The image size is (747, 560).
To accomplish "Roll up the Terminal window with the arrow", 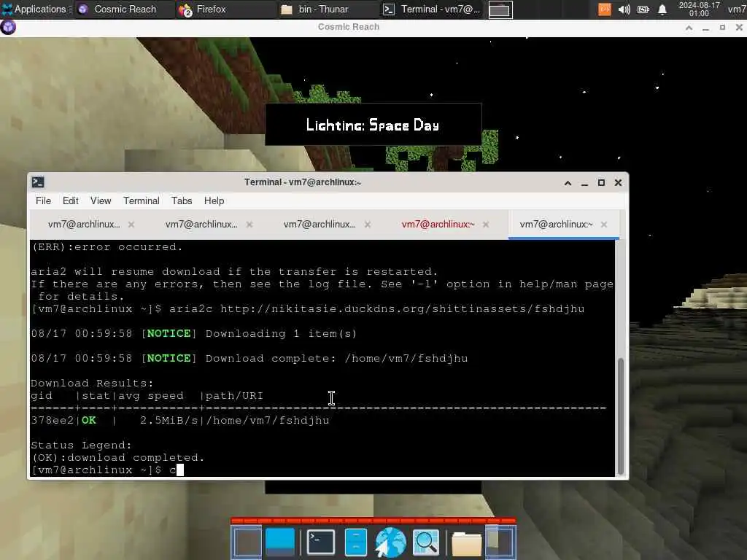I will coord(568,183).
